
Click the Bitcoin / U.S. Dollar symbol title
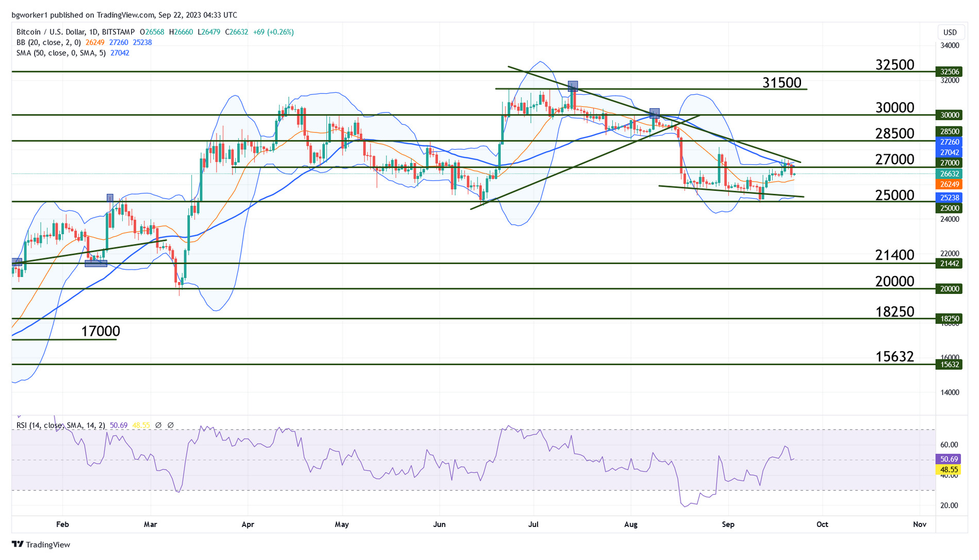coord(75,32)
